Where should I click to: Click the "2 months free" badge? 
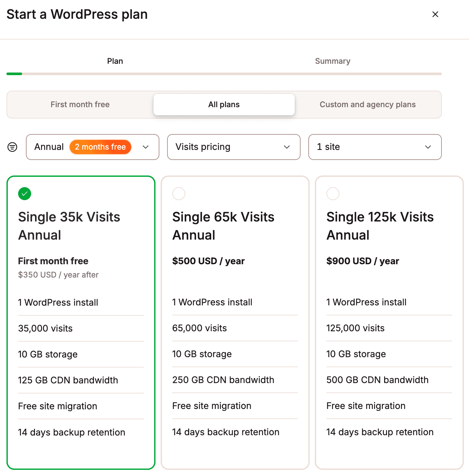pyautogui.click(x=100, y=147)
